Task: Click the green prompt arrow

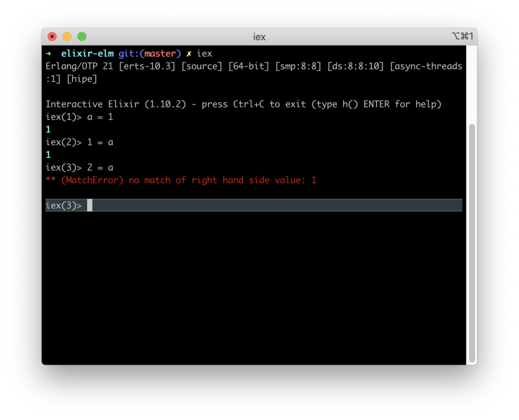Action: (48, 53)
